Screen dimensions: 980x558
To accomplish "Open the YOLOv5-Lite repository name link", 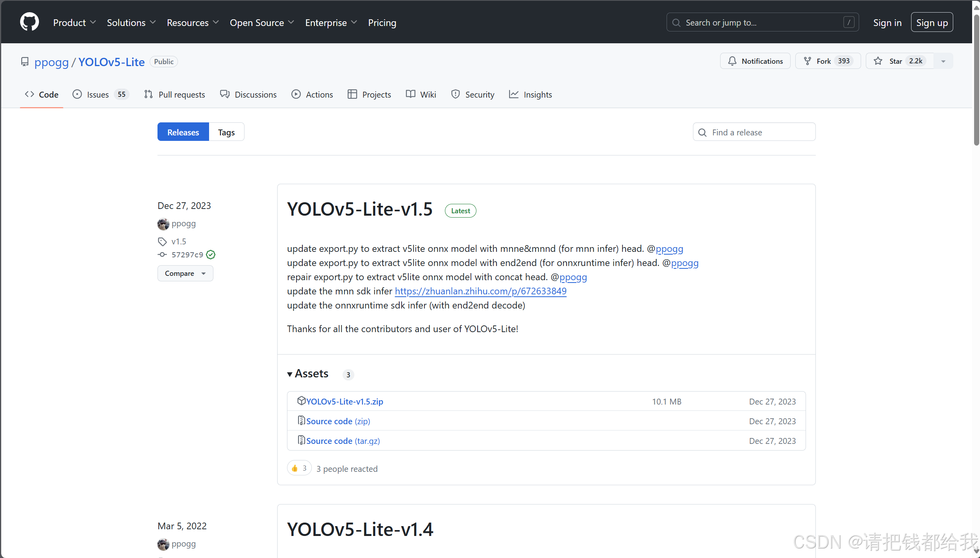I will point(111,62).
